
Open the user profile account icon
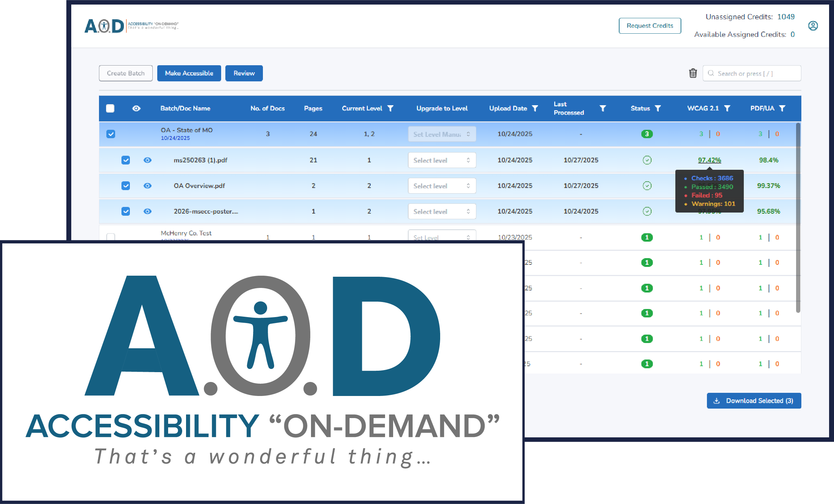(814, 26)
